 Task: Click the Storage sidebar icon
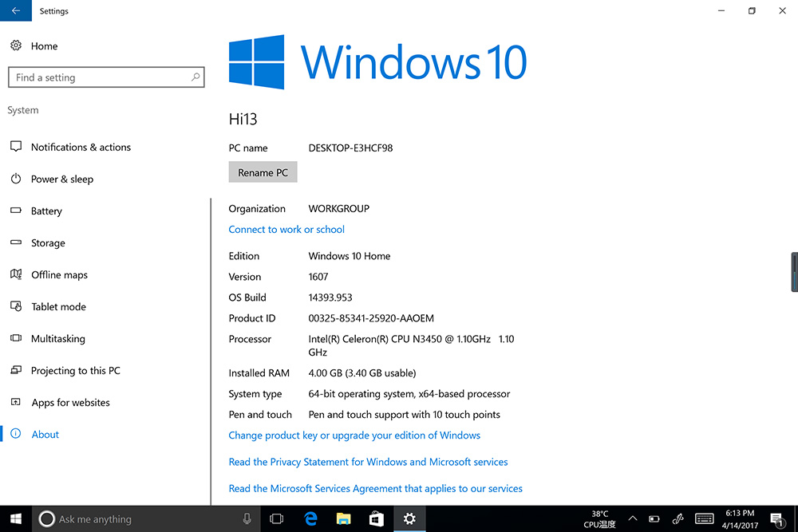pos(16,242)
